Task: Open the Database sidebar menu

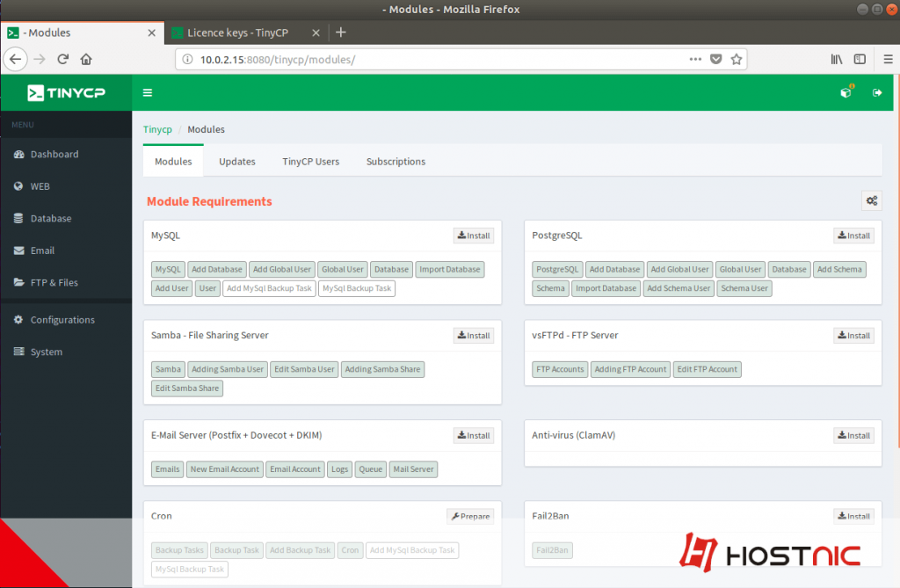Action: [x=50, y=218]
